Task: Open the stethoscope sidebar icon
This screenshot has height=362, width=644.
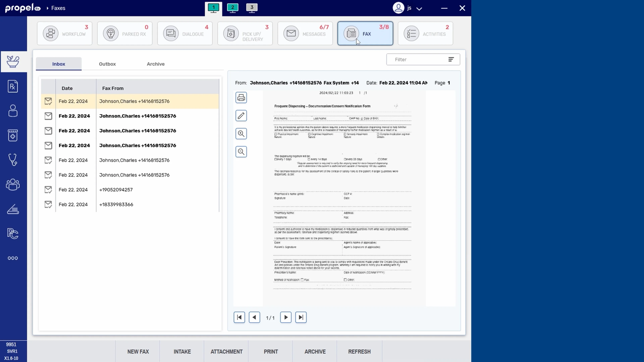Action: (13, 160)
